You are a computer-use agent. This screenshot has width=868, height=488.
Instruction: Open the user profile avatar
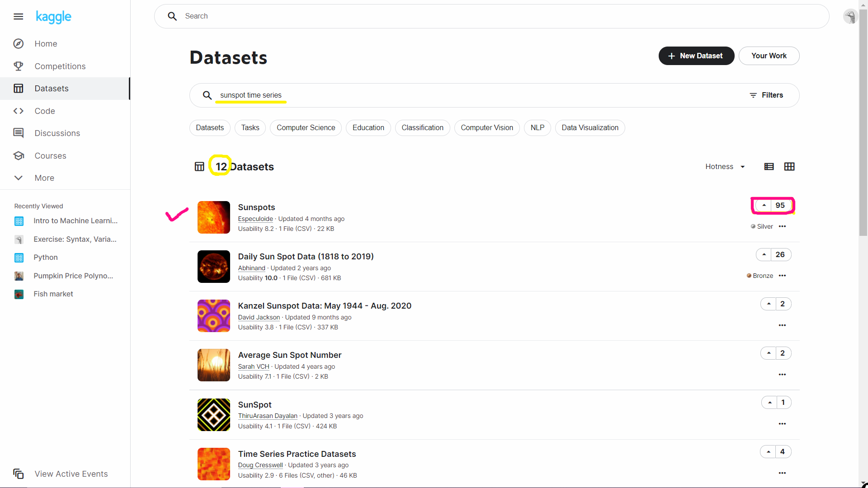click(x=850, y=17)
